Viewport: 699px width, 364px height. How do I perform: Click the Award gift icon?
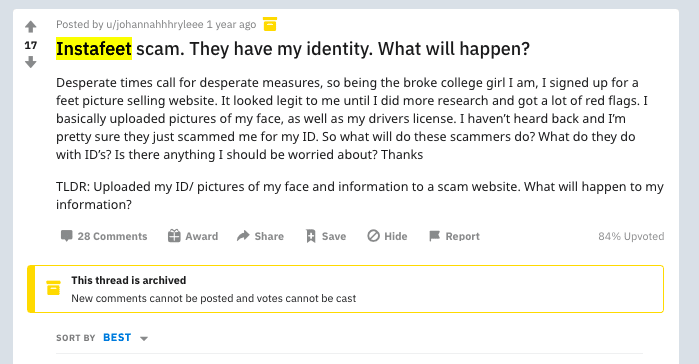(x=174, y=236)
